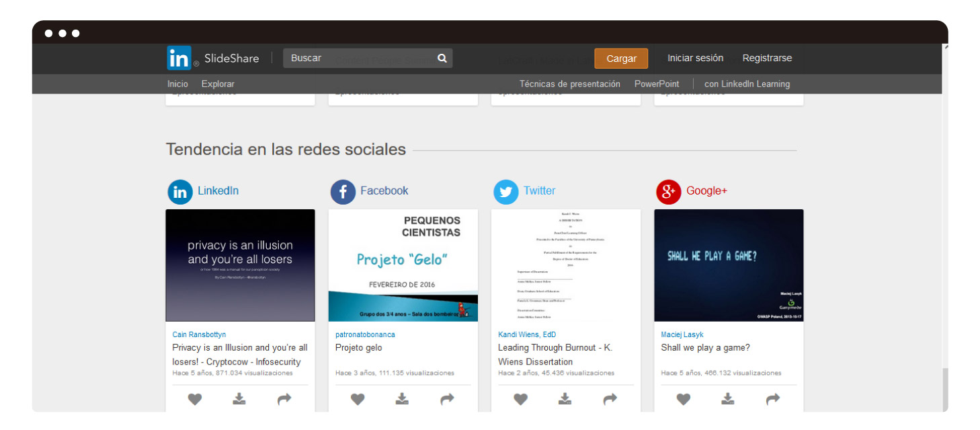The height and width of the screenshot is (430, 980).
Task: Open author Kandi Wiens, EdD profile
Action: (x=527, y=334)
